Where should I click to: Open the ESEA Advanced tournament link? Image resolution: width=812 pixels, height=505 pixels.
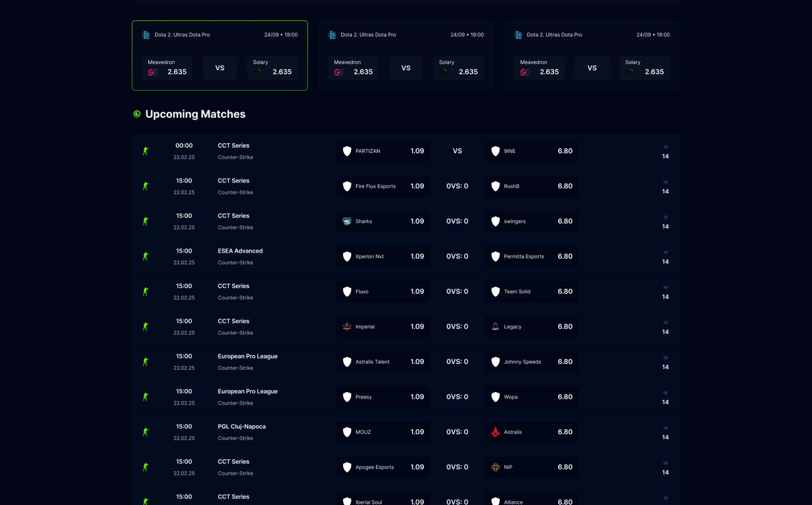pyautogui.click(x=240, y=251)
